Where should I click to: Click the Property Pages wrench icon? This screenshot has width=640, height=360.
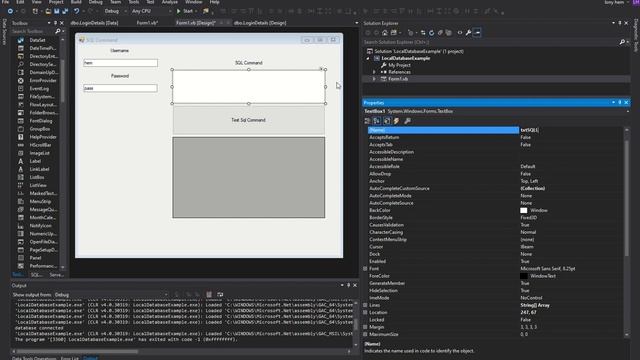pos(407,121)
